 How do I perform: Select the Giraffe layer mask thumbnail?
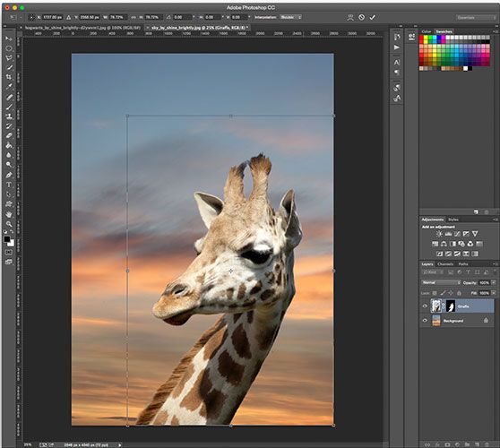pyautogui.click(x=450, y=306)
